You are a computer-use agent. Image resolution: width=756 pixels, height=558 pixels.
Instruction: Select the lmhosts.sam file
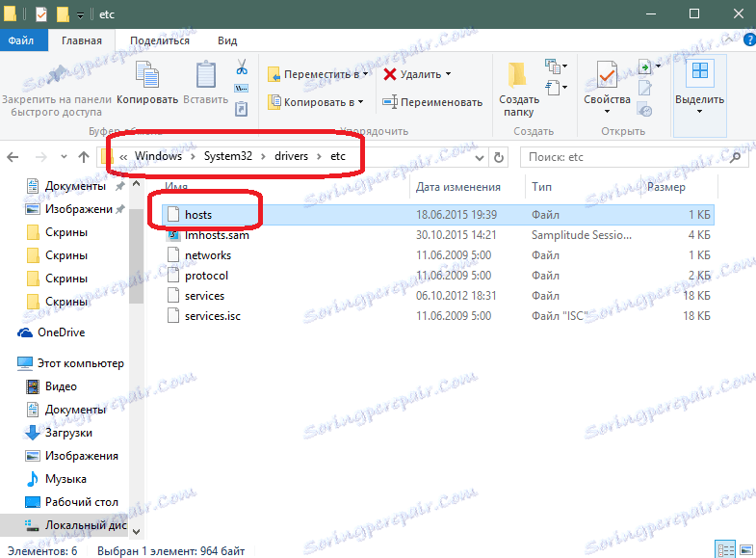438,235
